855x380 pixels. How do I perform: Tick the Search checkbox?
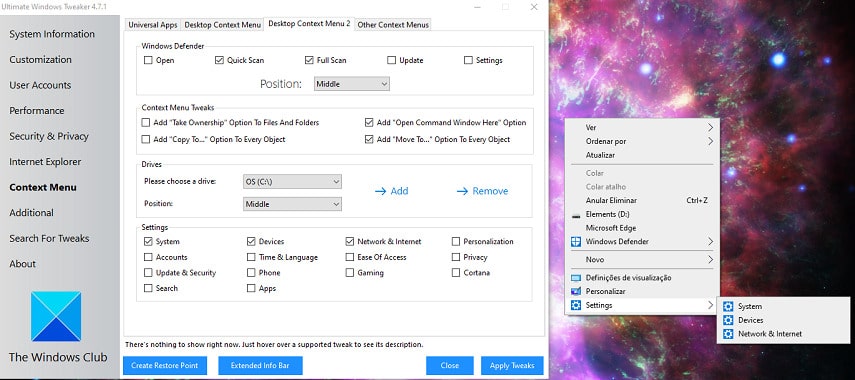148,288
